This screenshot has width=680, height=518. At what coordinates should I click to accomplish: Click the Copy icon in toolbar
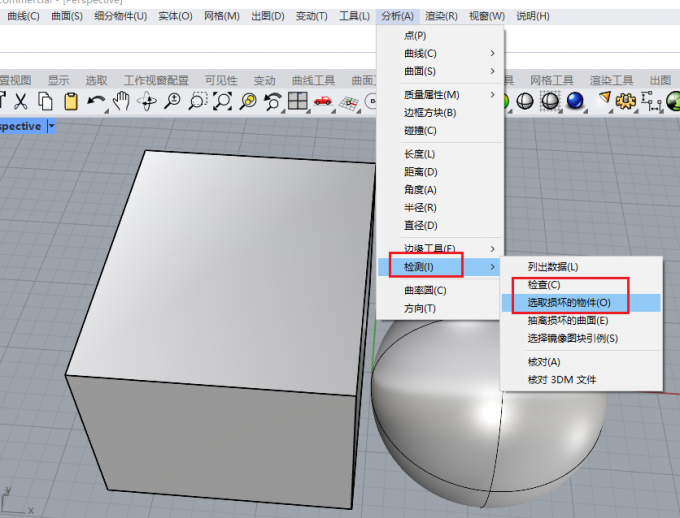coord(45,102)
